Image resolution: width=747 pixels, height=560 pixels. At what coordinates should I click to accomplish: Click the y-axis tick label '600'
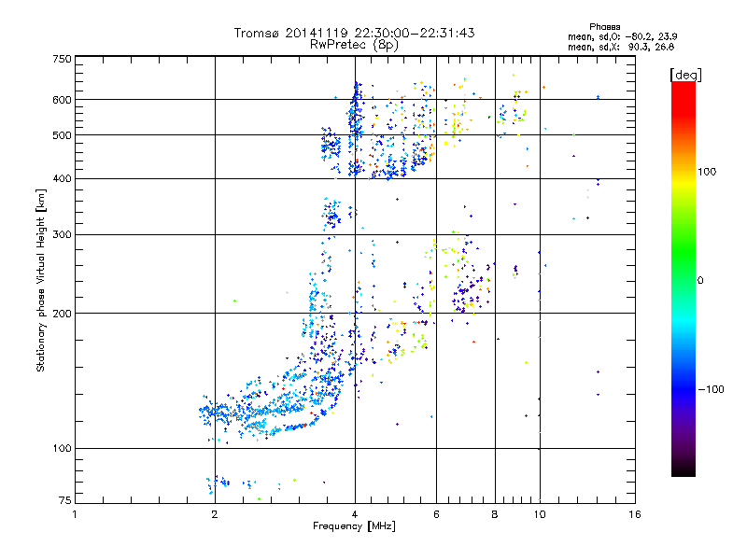click(x=62, y=100)
